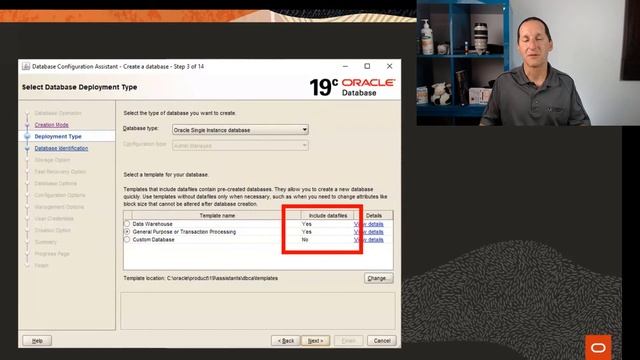Screen dimensions: 640x360
Task: Click the Fast Recovery Option step
Action: (60, 172)
